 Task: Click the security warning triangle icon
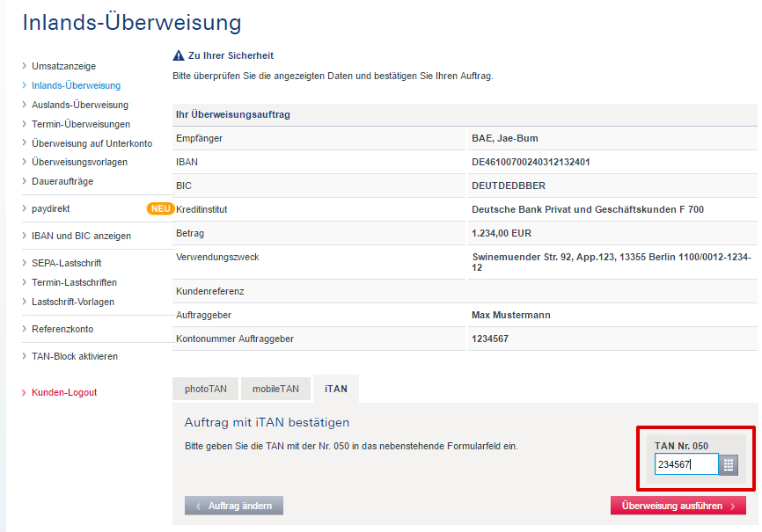(x=179, y=55)
